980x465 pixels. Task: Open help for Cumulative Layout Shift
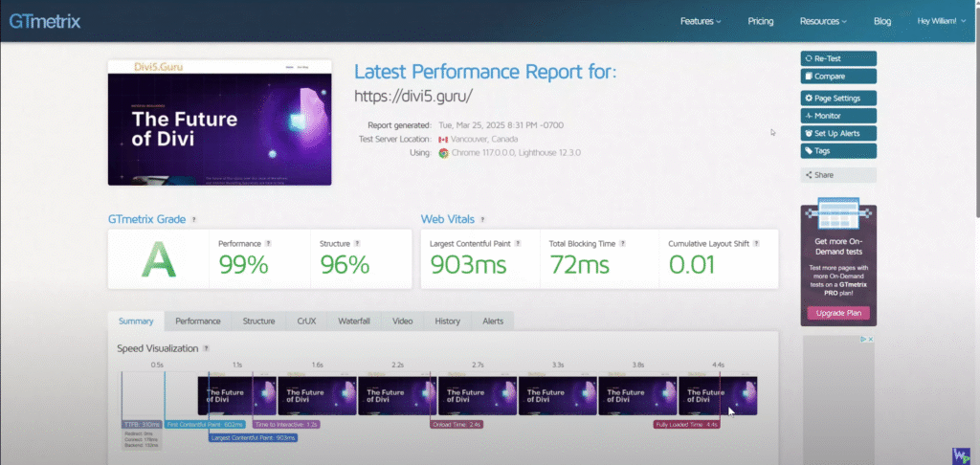point(756,244)
